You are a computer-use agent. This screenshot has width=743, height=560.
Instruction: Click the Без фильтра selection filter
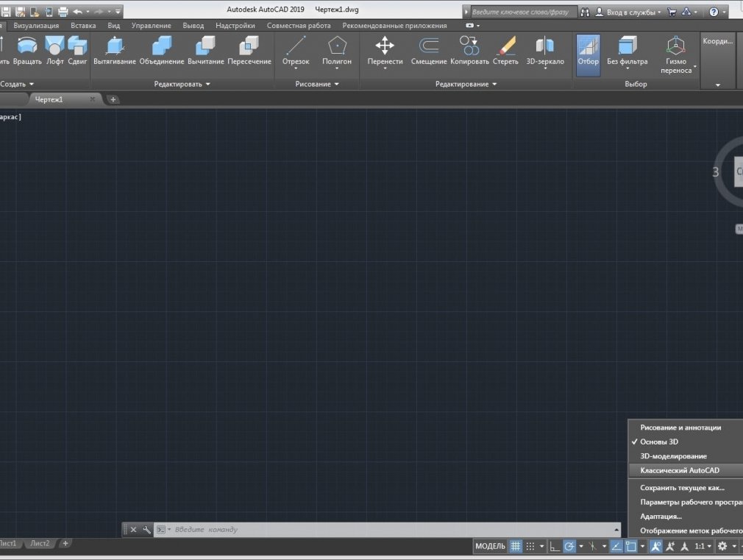coord(627,52)
